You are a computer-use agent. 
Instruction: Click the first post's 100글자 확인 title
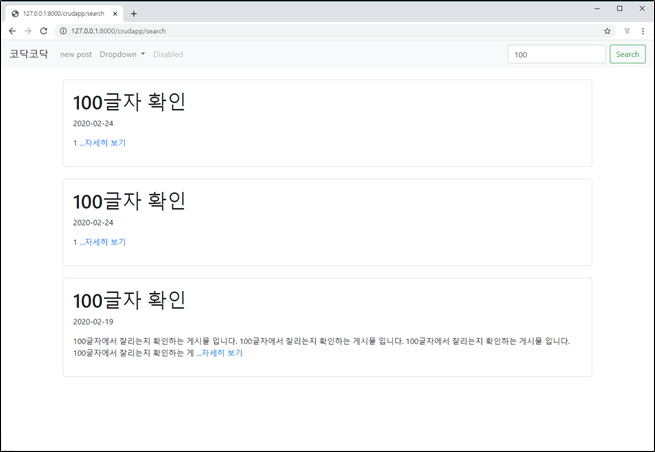click(x=129, y=102)
